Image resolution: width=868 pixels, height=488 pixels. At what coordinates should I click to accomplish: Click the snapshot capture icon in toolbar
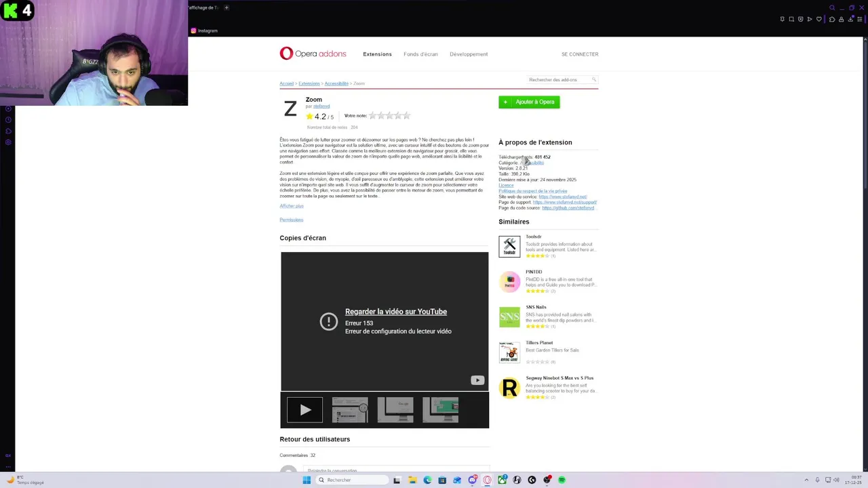click(791, 19)
